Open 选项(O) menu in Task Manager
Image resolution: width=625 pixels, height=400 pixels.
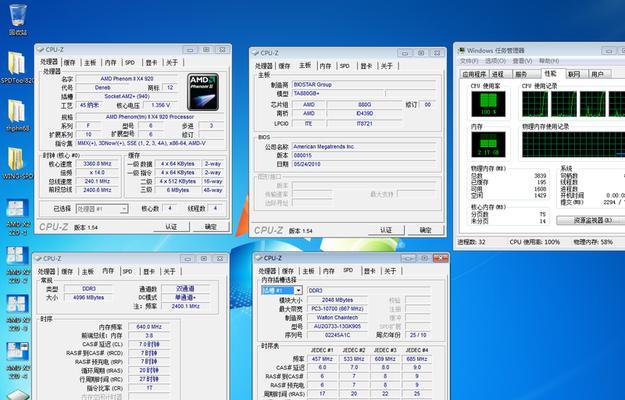pyautogui.click(x=495, y=61)
